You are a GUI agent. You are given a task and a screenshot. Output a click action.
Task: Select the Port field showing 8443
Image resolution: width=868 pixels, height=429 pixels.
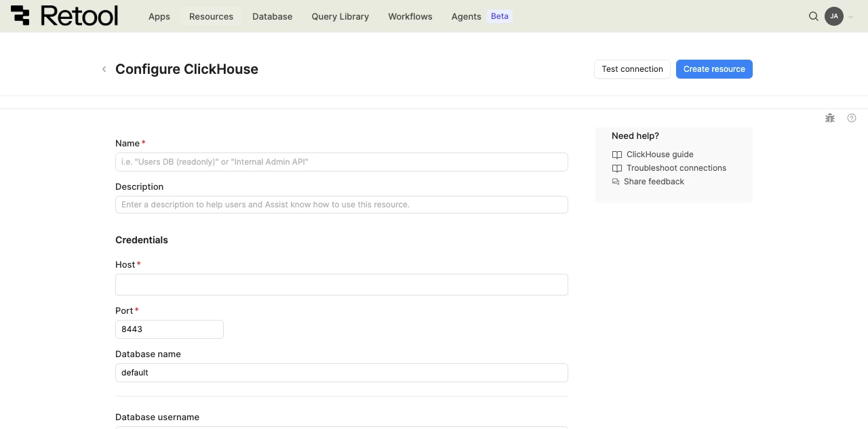(169, 329)
